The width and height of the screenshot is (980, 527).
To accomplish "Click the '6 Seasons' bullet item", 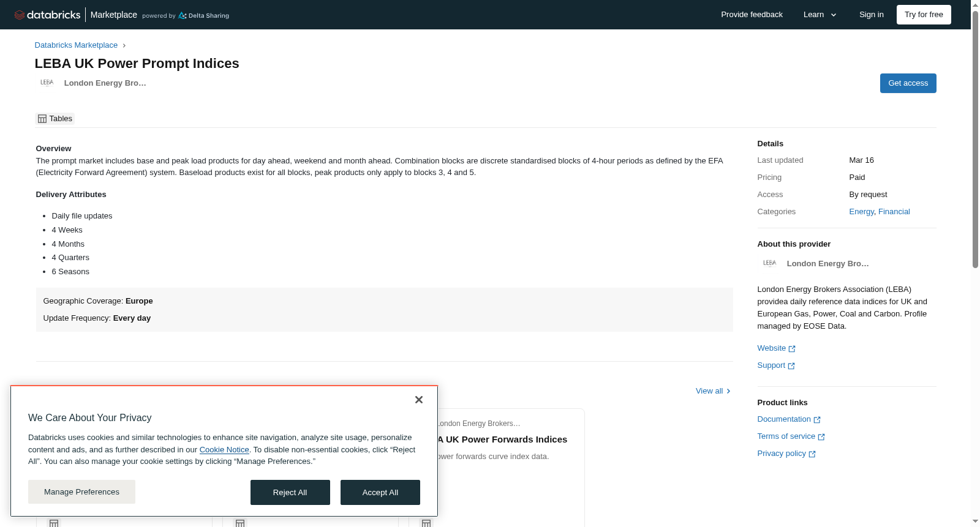I will point(70,272).
